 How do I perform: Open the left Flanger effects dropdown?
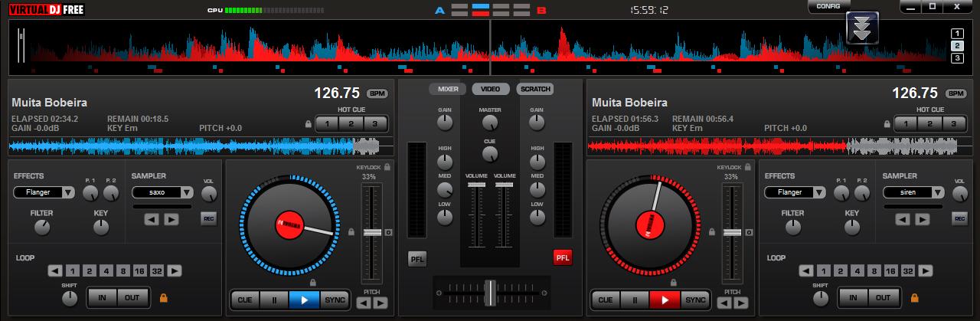tap(44, 192)
